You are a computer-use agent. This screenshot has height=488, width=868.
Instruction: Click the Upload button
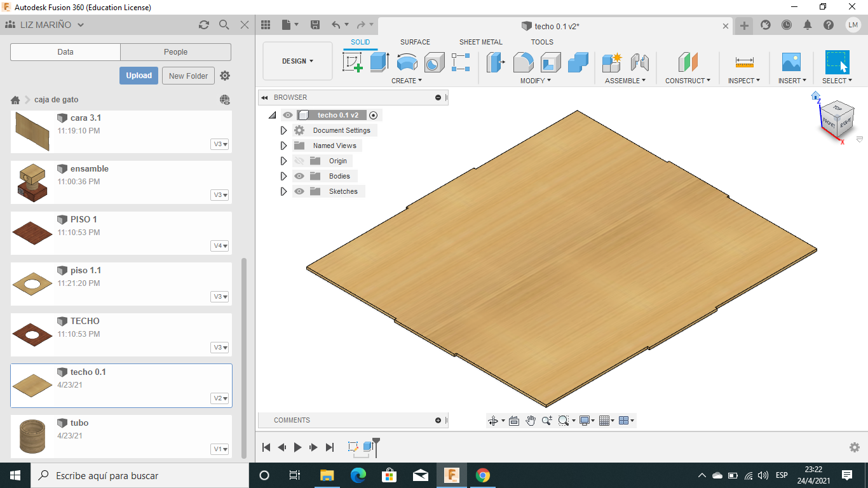(x=139, y=76)
